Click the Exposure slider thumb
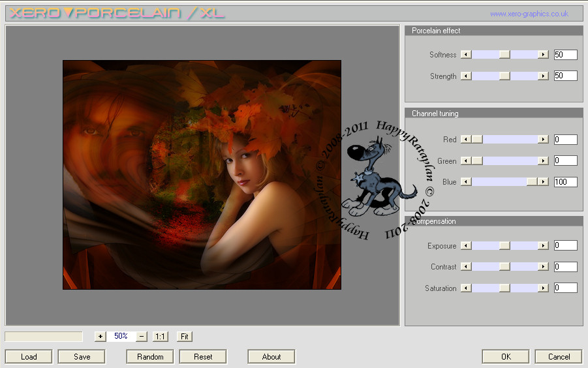Image resolution: width=588 pixels, height=368 pixels. tap(504, 245)
